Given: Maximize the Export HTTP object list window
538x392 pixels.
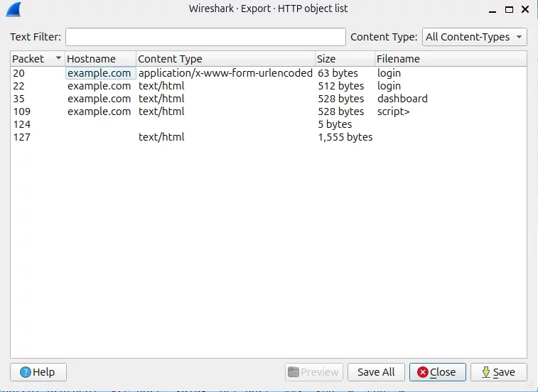Looking at the screenshot, I should (x=508, y=10).
